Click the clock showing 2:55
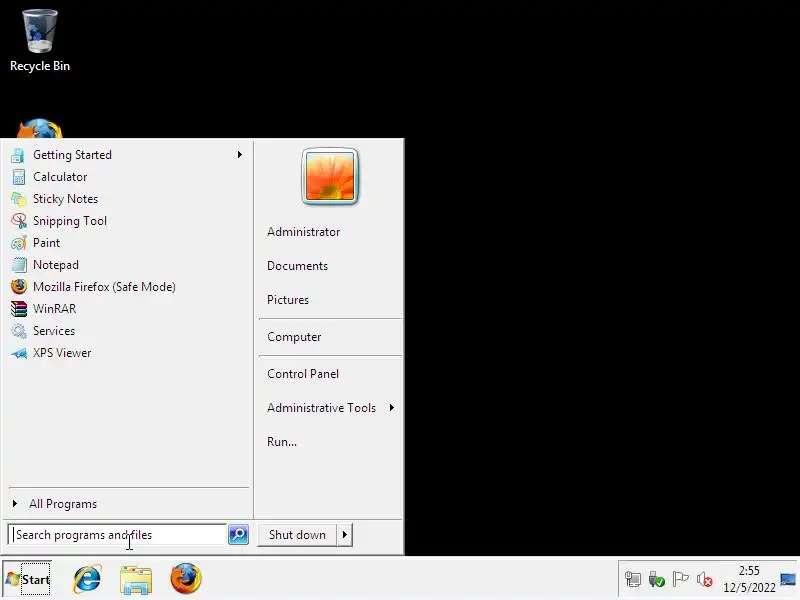 (x=749, y=570)
